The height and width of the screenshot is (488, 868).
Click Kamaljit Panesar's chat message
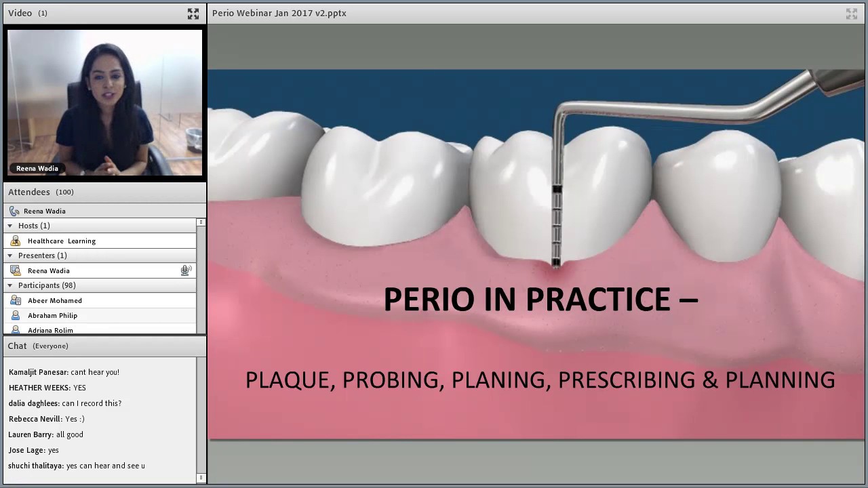[x=64, y=372]
